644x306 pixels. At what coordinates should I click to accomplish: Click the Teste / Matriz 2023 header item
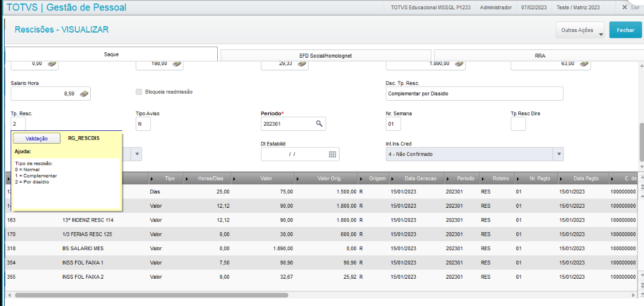pyautogui.click(x=578, y=8)
